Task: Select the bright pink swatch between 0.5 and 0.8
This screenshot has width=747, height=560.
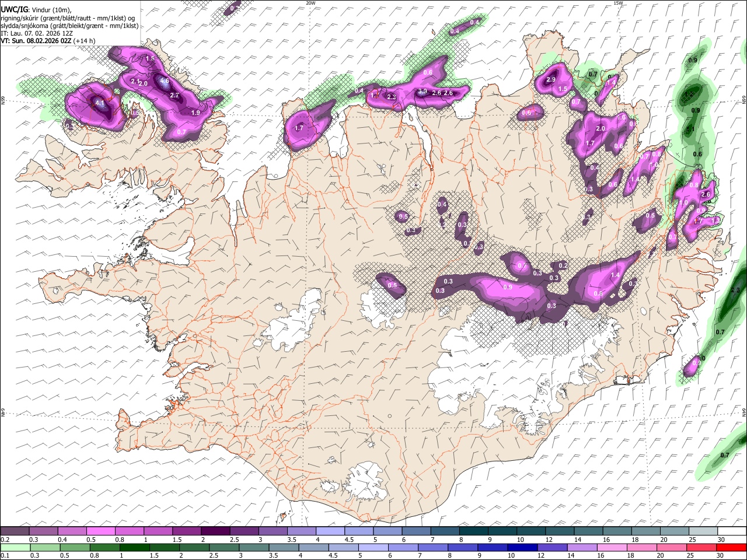Action: [x=100, y=531]
